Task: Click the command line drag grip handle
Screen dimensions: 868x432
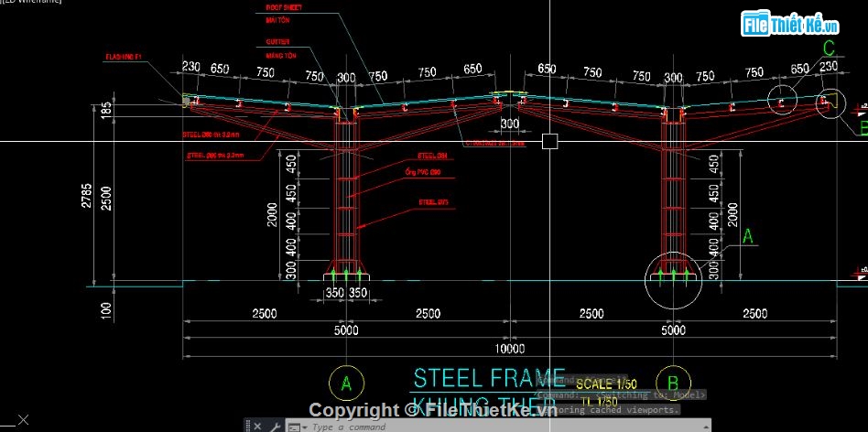Action: (248, 426)
